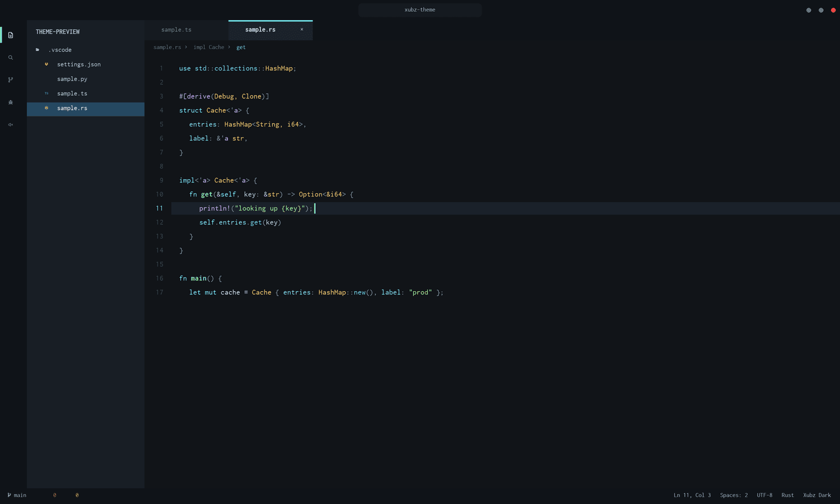Close the sample.rs tab
The image size is (840, 504).
click(x=302, y=30)
